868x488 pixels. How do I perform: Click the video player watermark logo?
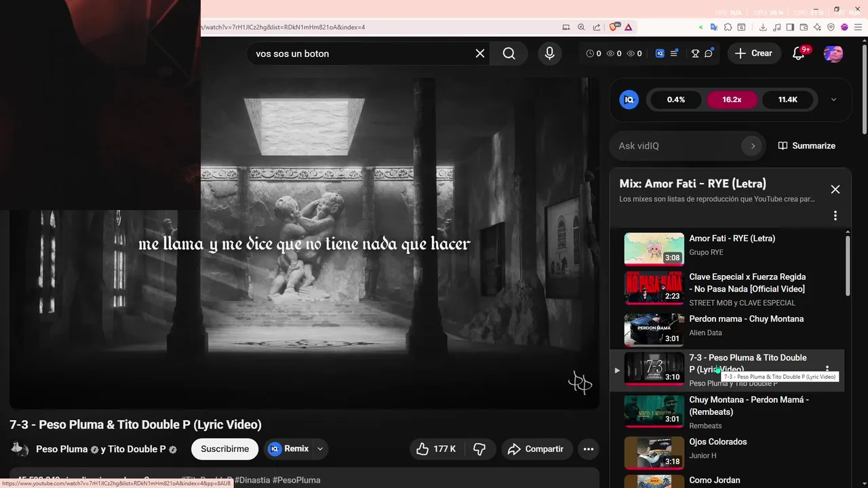tap(580, 383)
